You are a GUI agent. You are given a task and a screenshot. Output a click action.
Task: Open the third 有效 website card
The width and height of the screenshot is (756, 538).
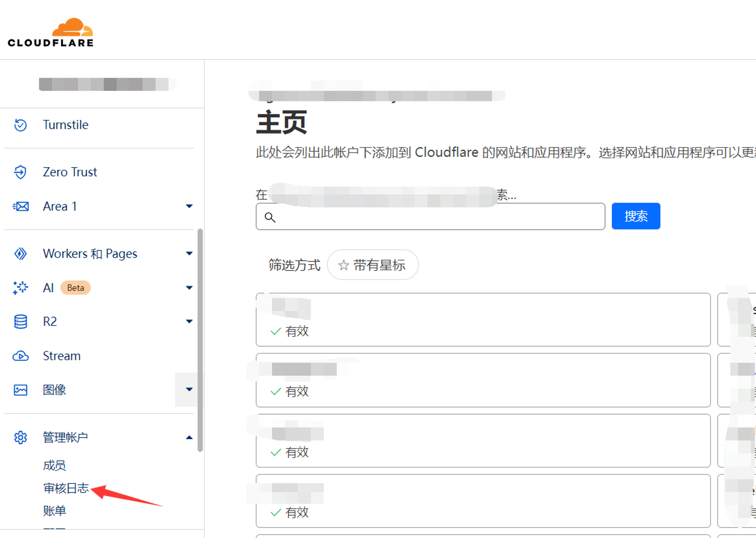[x=483, y=441]
